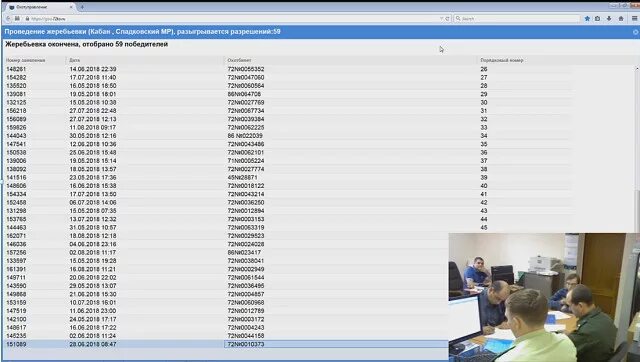Viewport: 640px width, 362px height.
Task: Select highlighted row with application number 151089
Action: (226, 344)
